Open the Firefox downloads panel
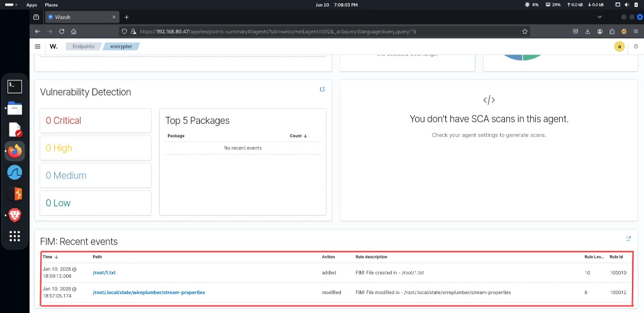The image size is (644, 313). 588,31
